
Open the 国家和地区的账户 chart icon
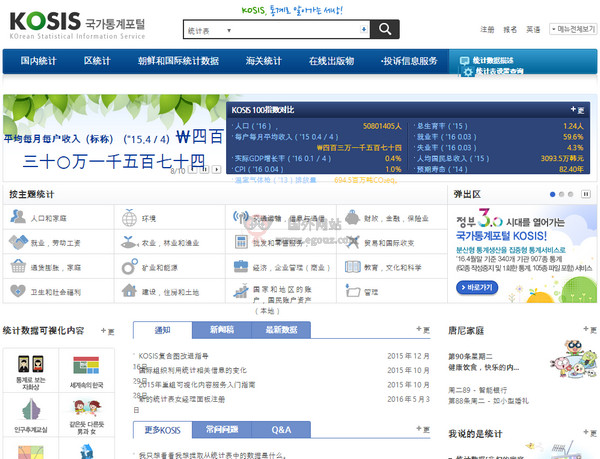click(x=241, y=291)
